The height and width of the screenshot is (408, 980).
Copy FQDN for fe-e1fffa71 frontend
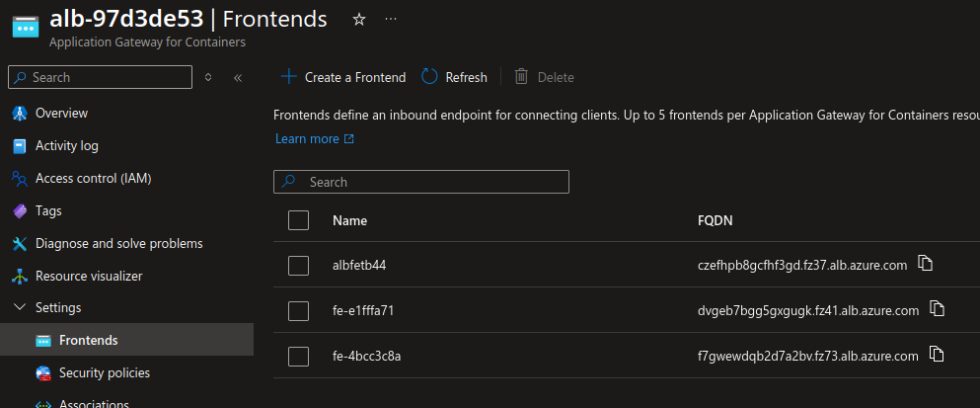coord(938,309)
